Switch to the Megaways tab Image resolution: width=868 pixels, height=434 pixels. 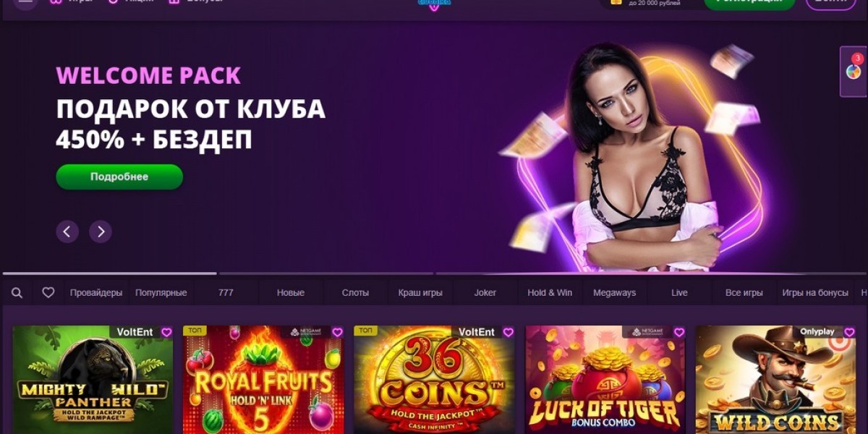[x=614, y=293]
